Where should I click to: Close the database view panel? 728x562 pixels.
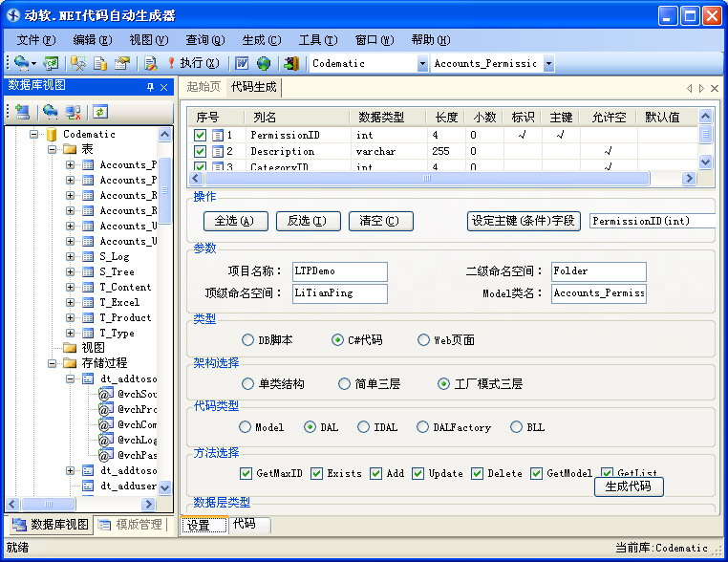tap(164, 87)
